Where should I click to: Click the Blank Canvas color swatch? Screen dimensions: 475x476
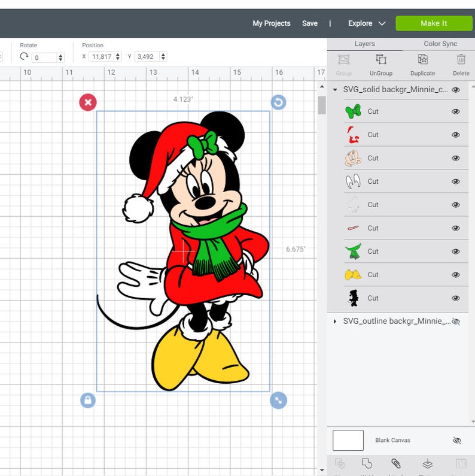click(x=348, y=440)
